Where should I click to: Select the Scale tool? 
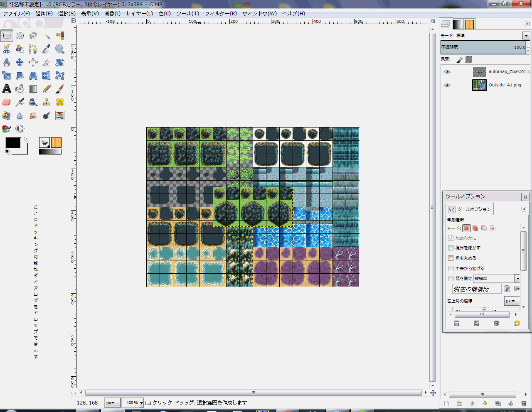tap(7, 76)
